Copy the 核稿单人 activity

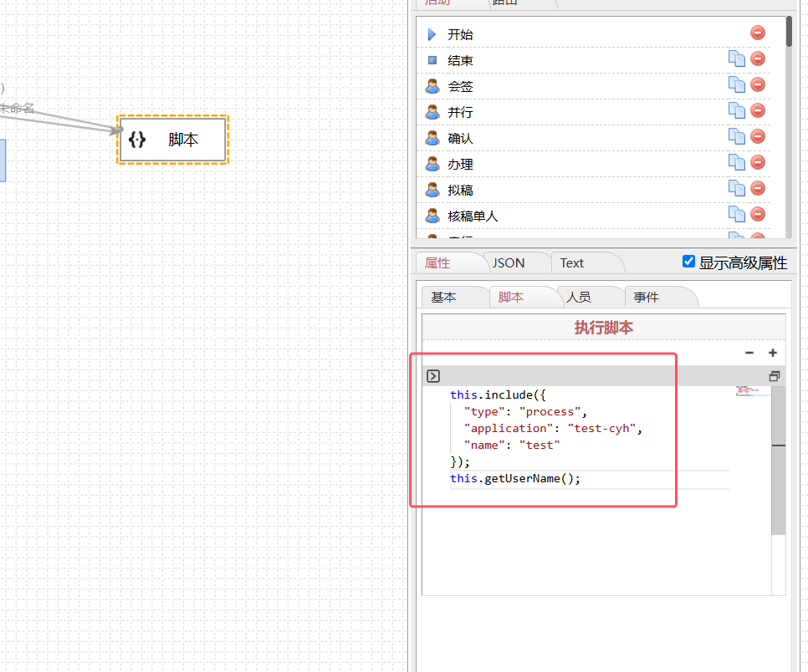tap(736, 214)
